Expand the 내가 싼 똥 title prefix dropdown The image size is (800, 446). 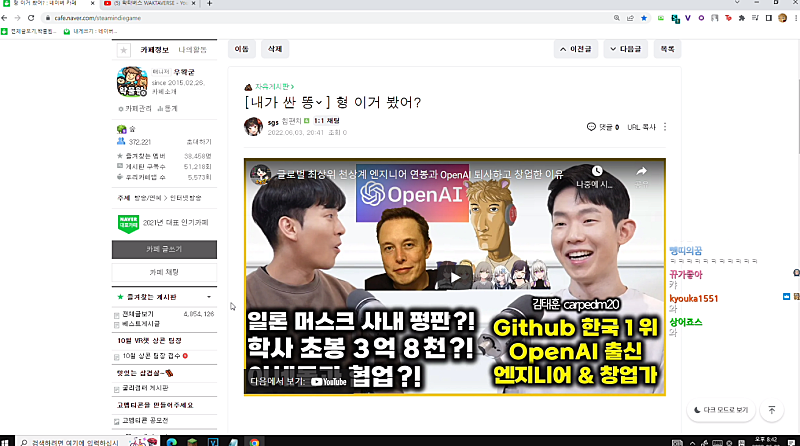coord(319,103)
